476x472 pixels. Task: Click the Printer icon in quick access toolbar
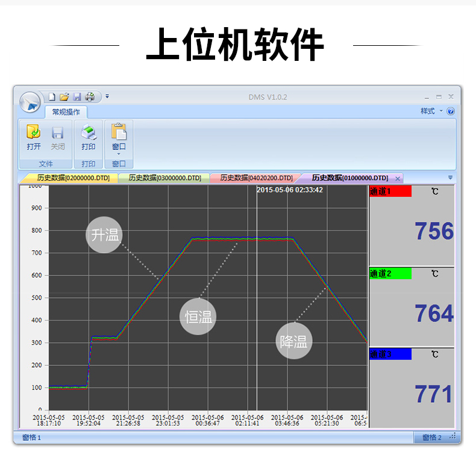(x=90, y=96)
